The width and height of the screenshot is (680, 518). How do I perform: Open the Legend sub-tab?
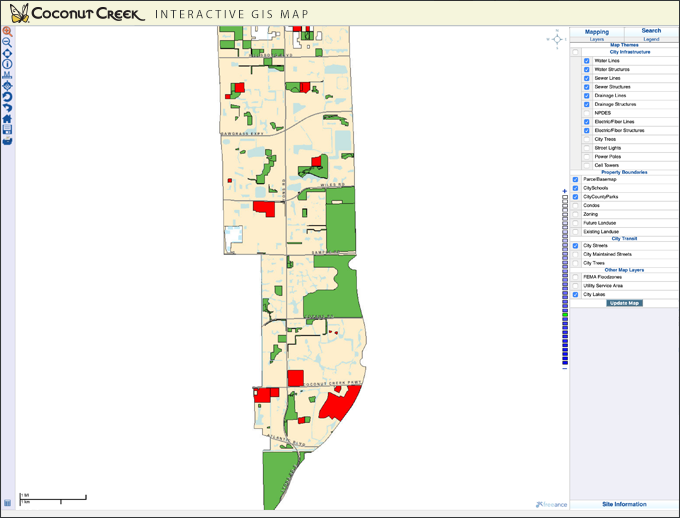[x=651, y=39]
